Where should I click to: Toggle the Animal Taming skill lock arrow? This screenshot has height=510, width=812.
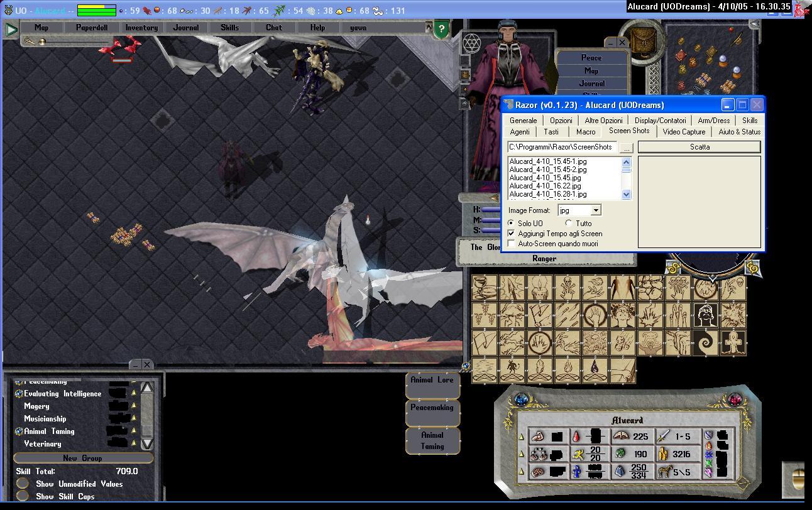click(133, 431)
